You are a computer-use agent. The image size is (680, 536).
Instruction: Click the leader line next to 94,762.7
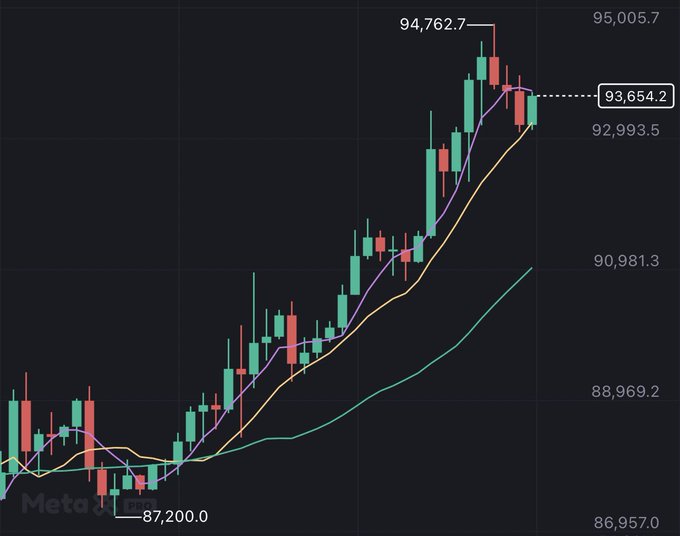click(480, 25)
